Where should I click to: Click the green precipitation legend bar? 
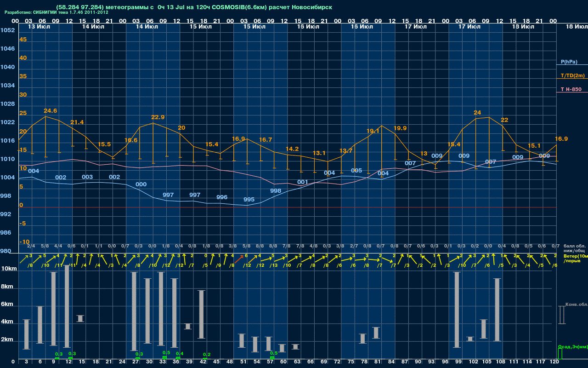(x=560, y=354)
